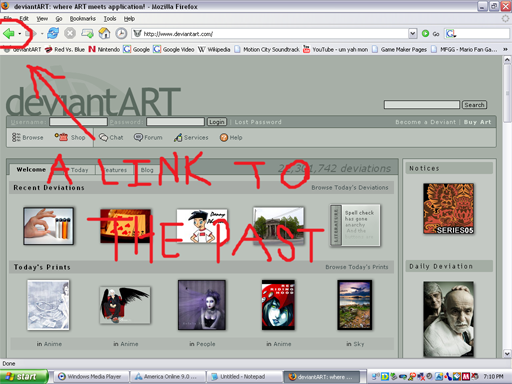The image size is (512, 384).
Task: Click the page scrollbar down arrow
Action: point(507,353)
